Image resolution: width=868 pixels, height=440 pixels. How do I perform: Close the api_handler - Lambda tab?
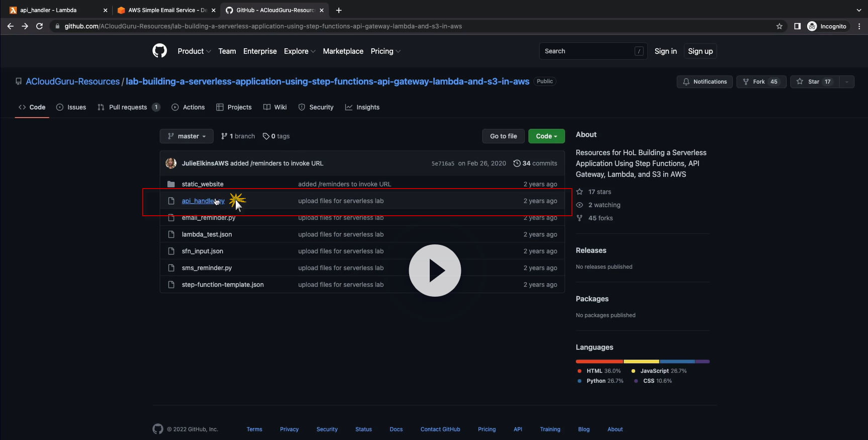(105, 10)
